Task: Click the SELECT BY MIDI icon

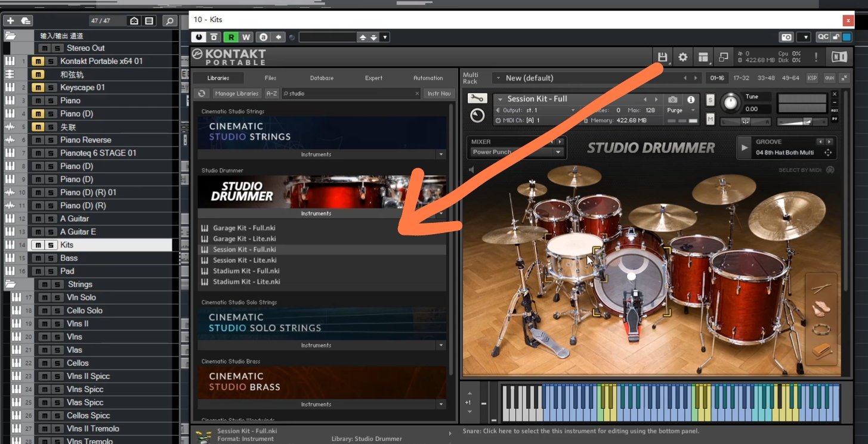Action: (x=830, y=170)
